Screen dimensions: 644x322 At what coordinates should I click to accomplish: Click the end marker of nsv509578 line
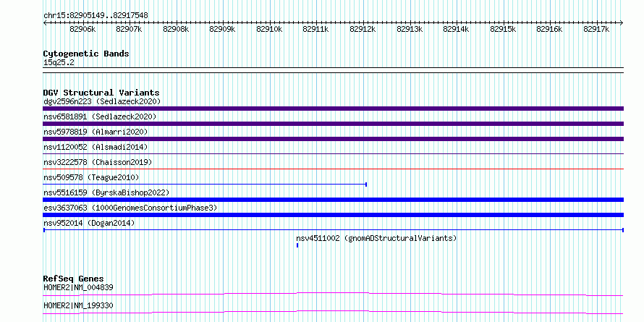366,185
